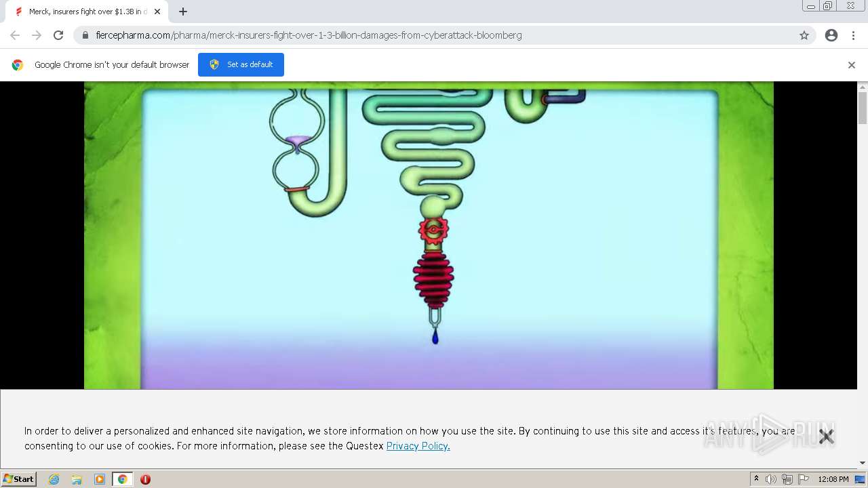Switch to the Chrome taskbar button
Screen dimensions: 868x488
[123, 479]
